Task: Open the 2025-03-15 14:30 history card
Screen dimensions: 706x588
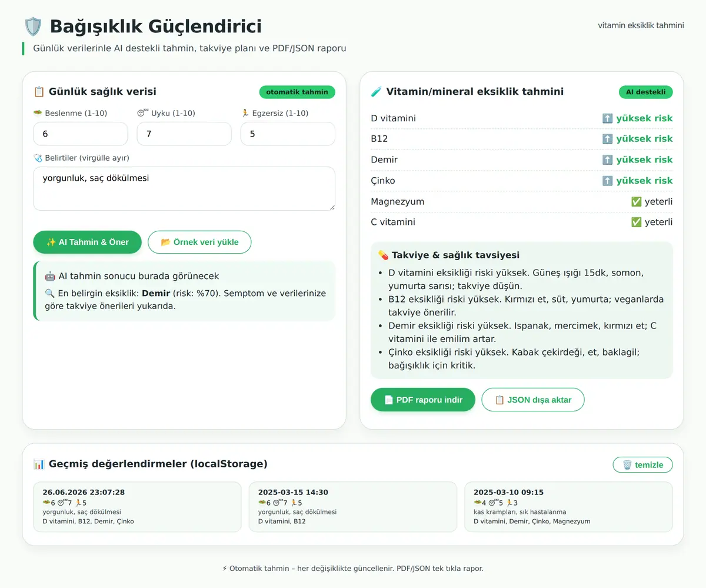Action: pyautogui.click(x=353, y=507)
